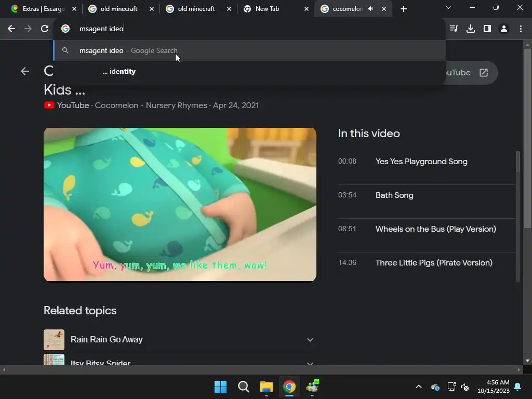Mute the cocomelon tab audio icon

pos(371,9)
